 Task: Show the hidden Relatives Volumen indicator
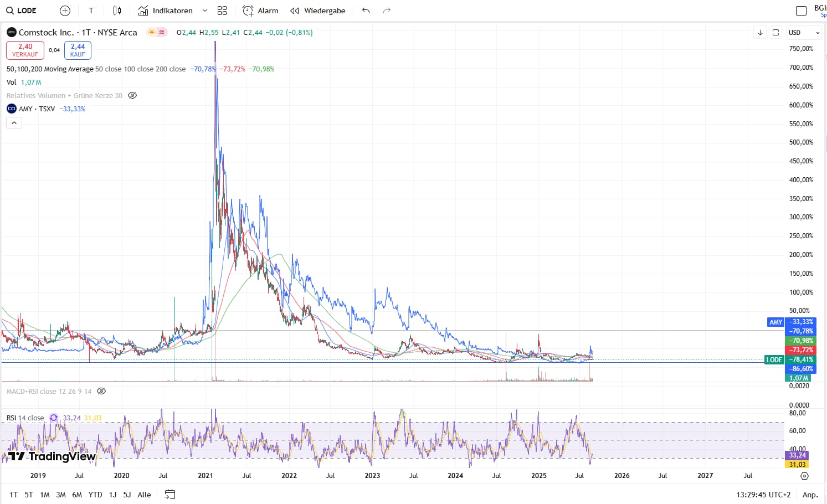[132, 96]
